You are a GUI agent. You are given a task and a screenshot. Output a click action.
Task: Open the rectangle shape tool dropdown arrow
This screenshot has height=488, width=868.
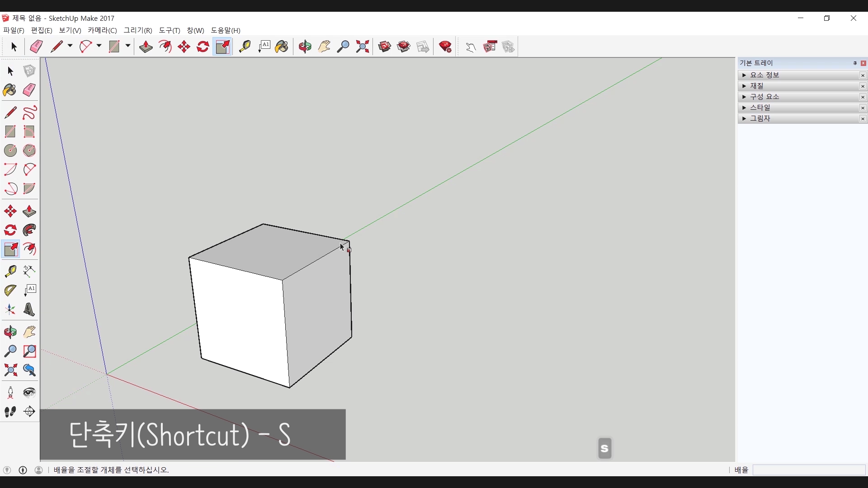pos(128,46)
